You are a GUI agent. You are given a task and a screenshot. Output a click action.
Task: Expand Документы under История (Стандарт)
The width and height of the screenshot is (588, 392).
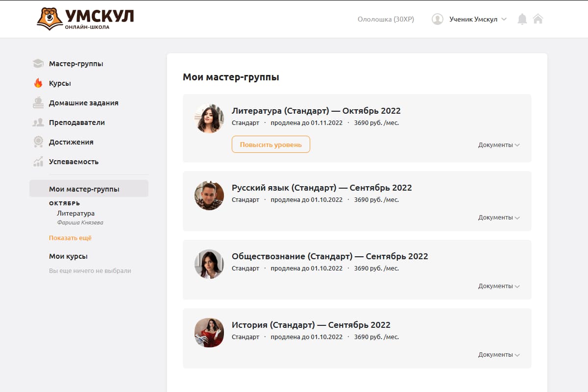tap(499, 354)
